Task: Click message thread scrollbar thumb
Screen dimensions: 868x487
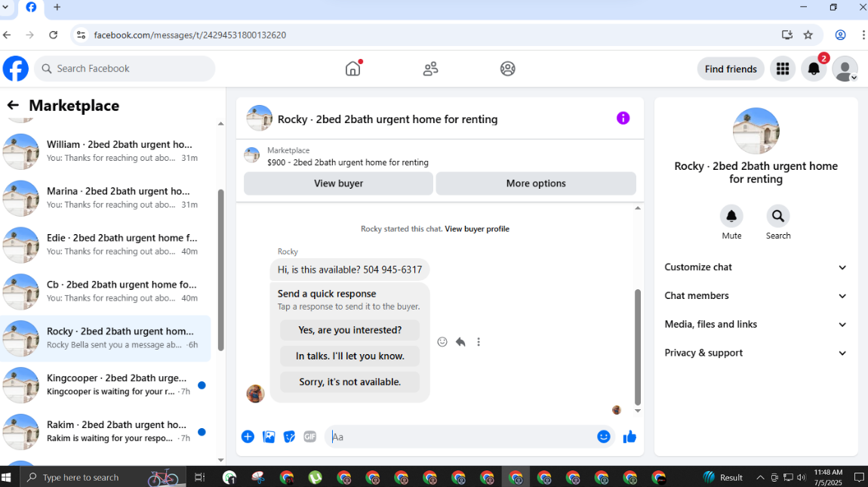Action: coord(638,347)
